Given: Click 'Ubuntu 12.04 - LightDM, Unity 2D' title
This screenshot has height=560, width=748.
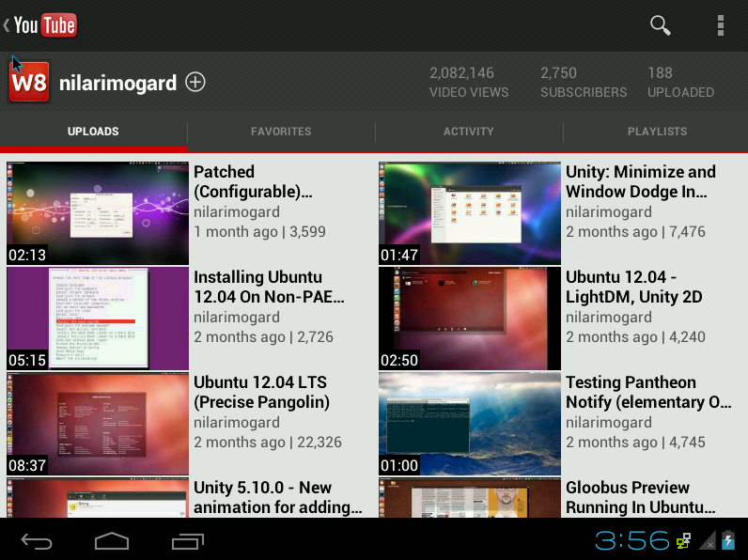Looking at the screenshot, I should point(634,288).
